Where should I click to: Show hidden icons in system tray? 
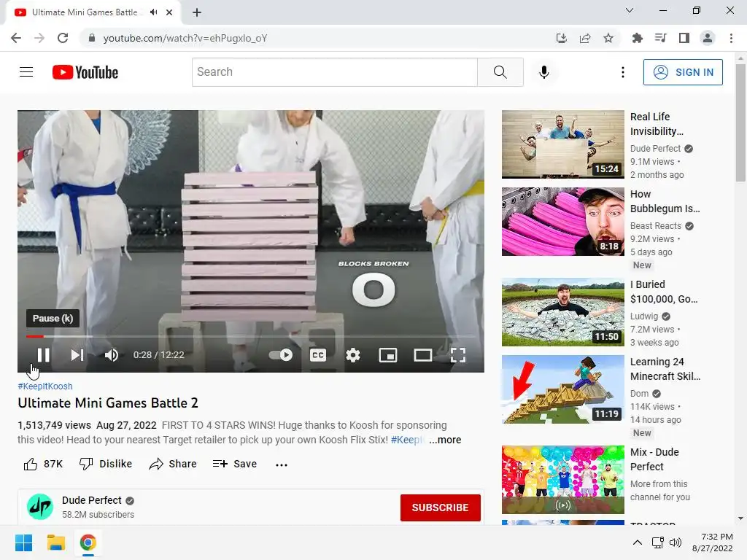coord(638,542)
